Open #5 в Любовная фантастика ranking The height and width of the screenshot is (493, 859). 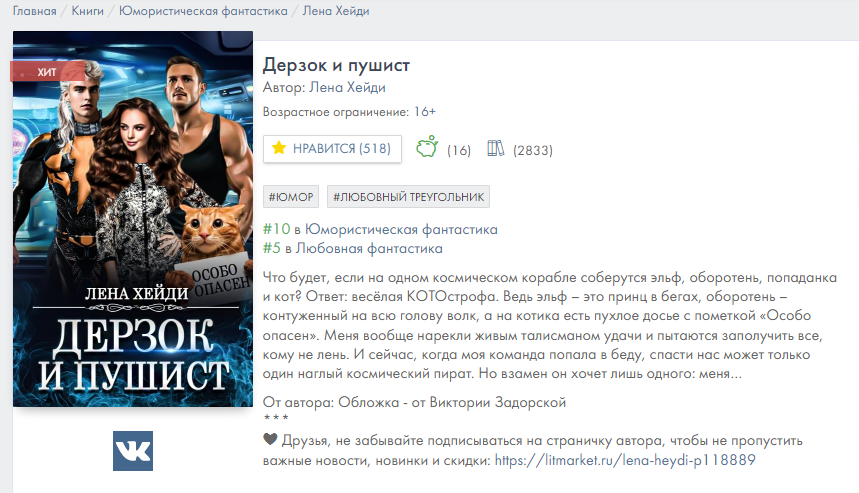coord(353,248)
